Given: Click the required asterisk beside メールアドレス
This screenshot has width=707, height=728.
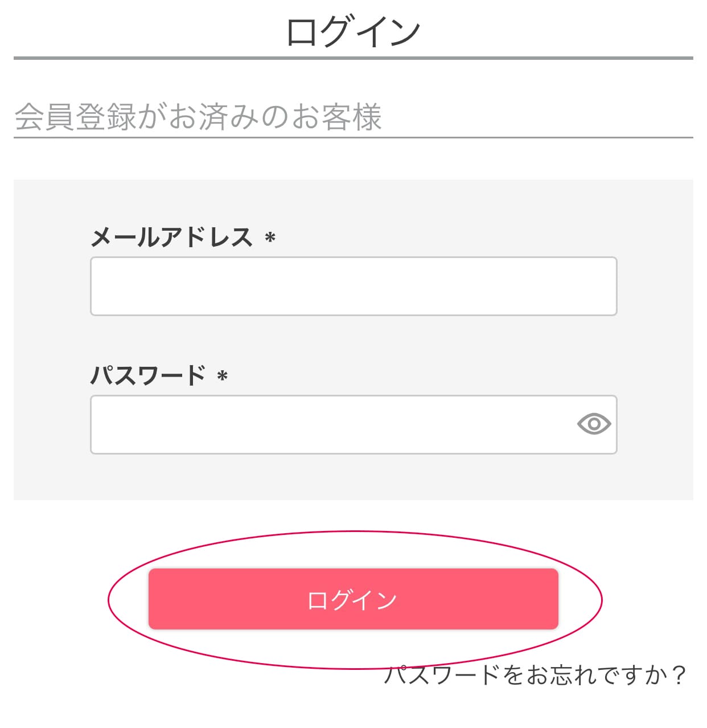Looking at the screenshot, I should (270, 238).
